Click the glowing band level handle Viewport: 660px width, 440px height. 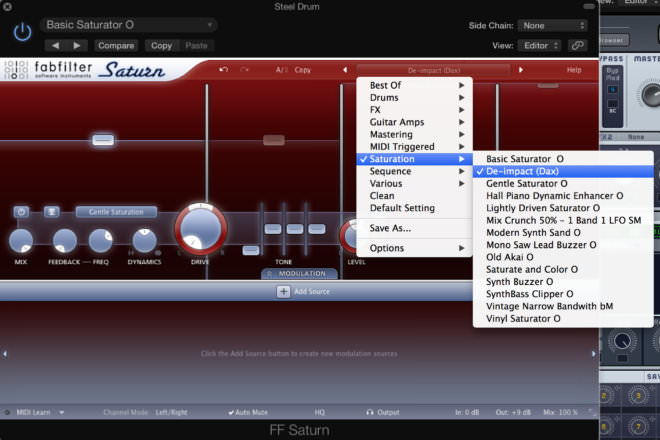coord(103,140)
